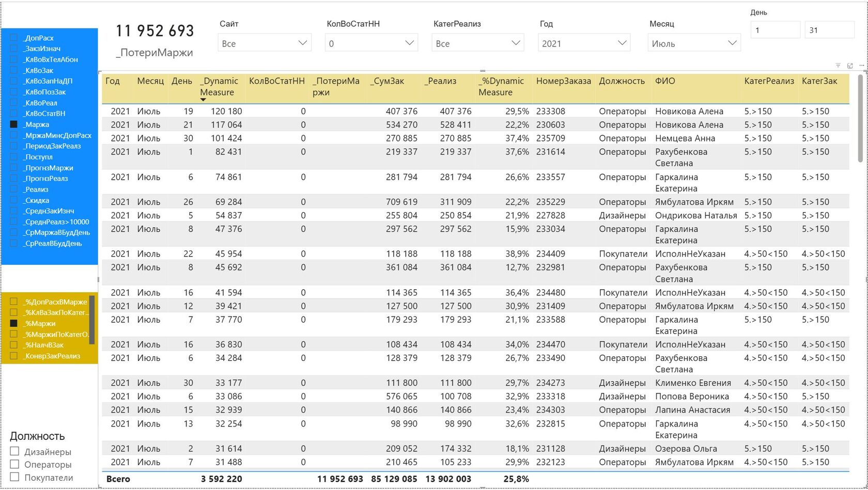This screenshot has width=868, height=490.
Task: Sort by the НомерЗаказа column header
Action: [563, 81]
